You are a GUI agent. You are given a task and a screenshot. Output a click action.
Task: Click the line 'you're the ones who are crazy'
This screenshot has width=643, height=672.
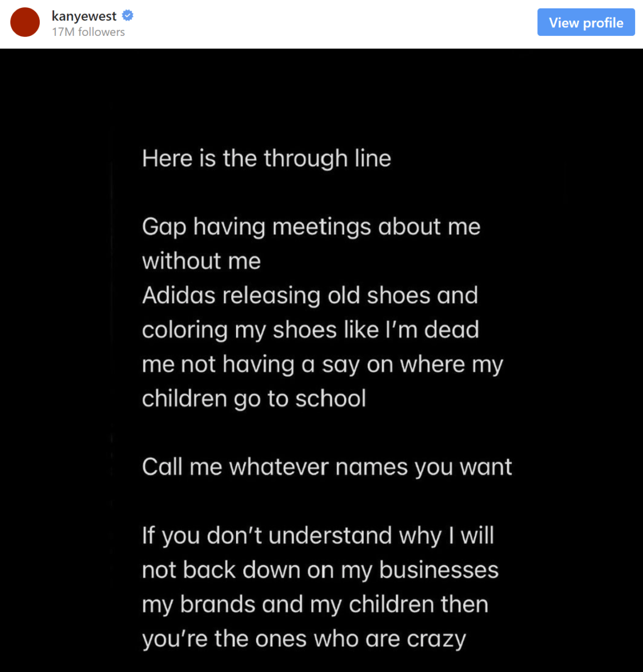tap(304, 639)
